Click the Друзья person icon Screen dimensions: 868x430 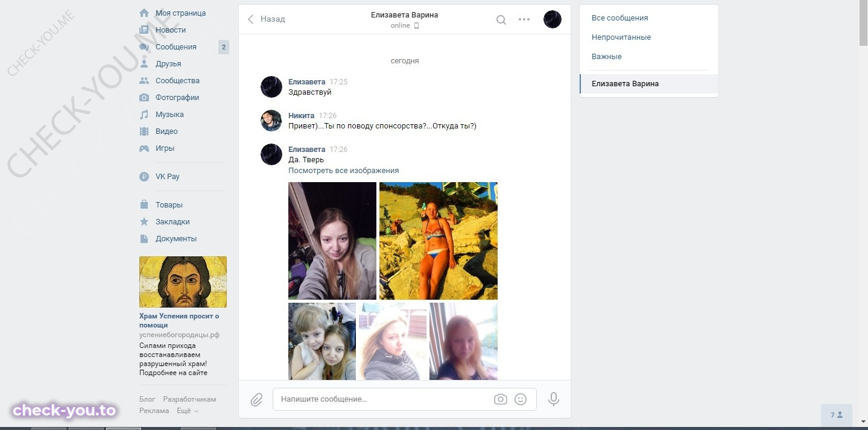[x=144, y=63]
